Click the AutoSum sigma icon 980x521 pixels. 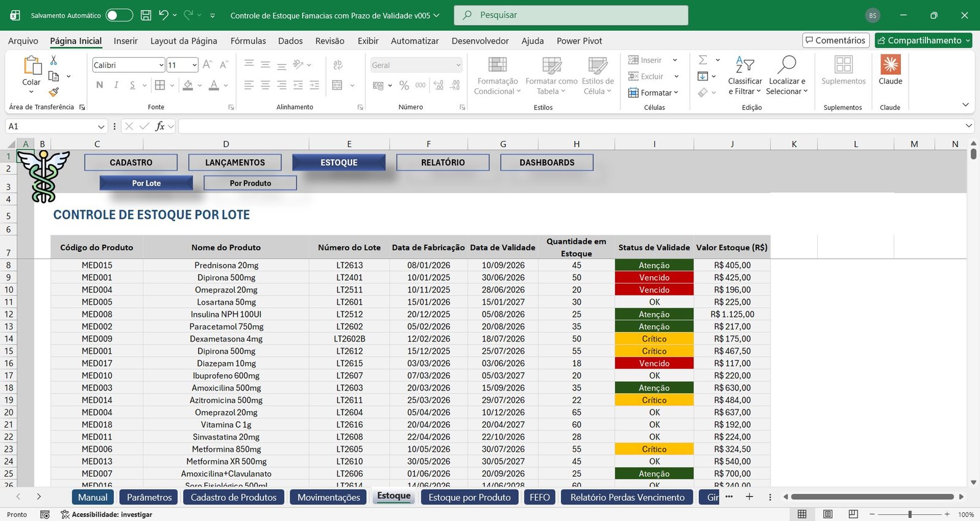(703, 59)
